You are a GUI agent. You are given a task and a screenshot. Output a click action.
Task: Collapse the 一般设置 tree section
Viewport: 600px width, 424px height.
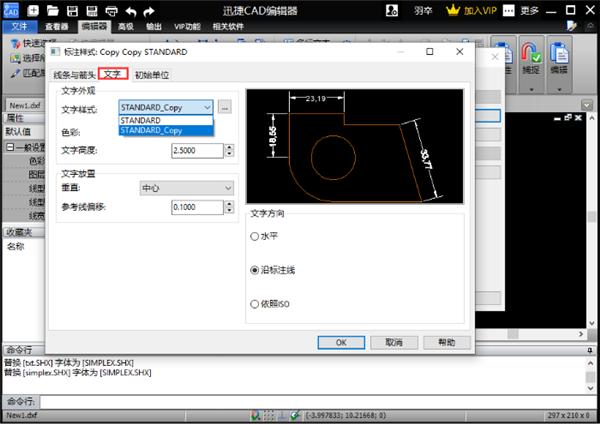click(10, 145)
